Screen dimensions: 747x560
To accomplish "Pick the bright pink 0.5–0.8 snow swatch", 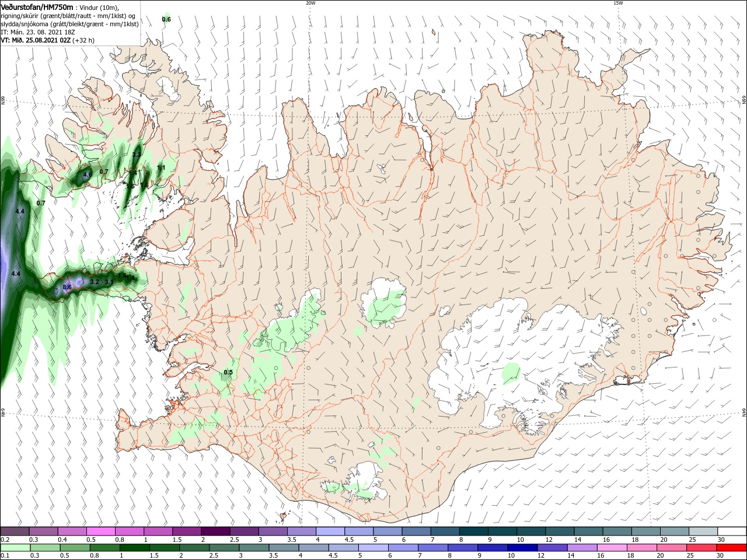I will 100,531.
